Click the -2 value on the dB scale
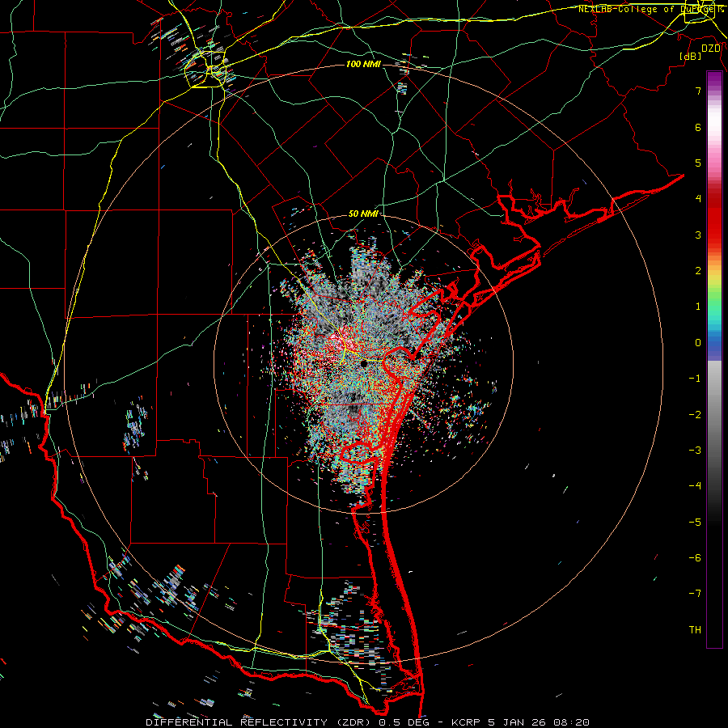The height and width of the screenshot is (728, 728). pyautogui.click(x=695, y=415)
